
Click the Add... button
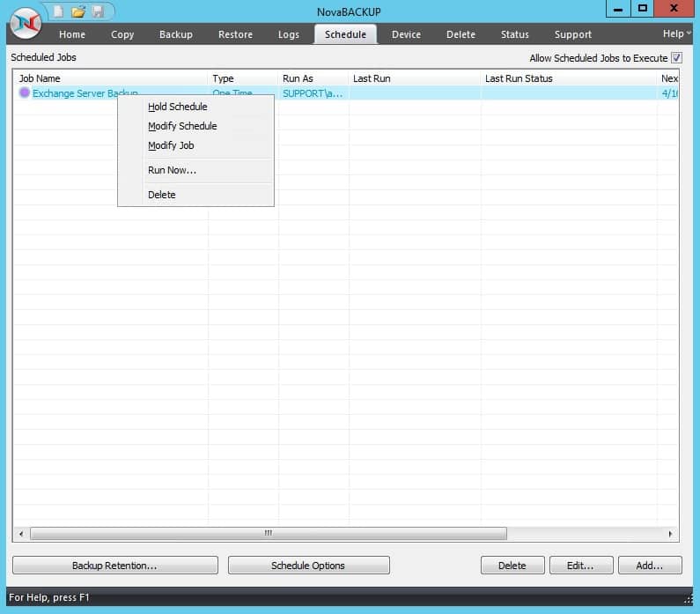click(x=650, y=566)
